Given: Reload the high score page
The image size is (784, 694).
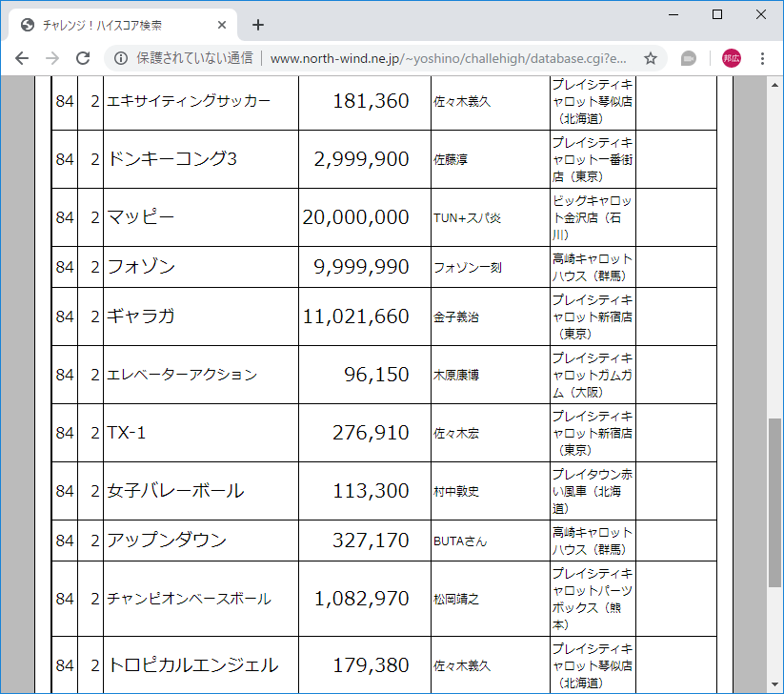Looking at the screenshot, I should point(84,58).
